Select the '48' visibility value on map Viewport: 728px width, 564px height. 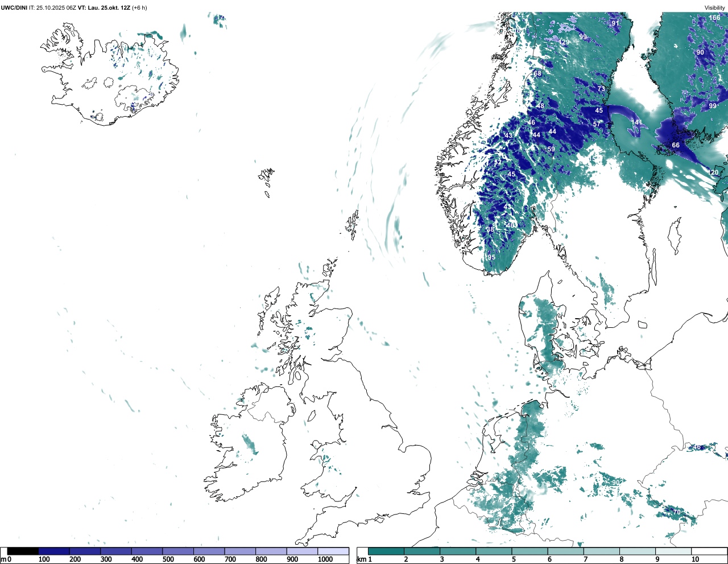540,106
